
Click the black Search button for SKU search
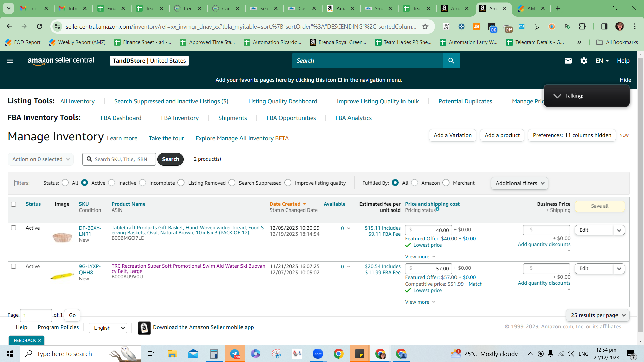(x=170, y=159)
